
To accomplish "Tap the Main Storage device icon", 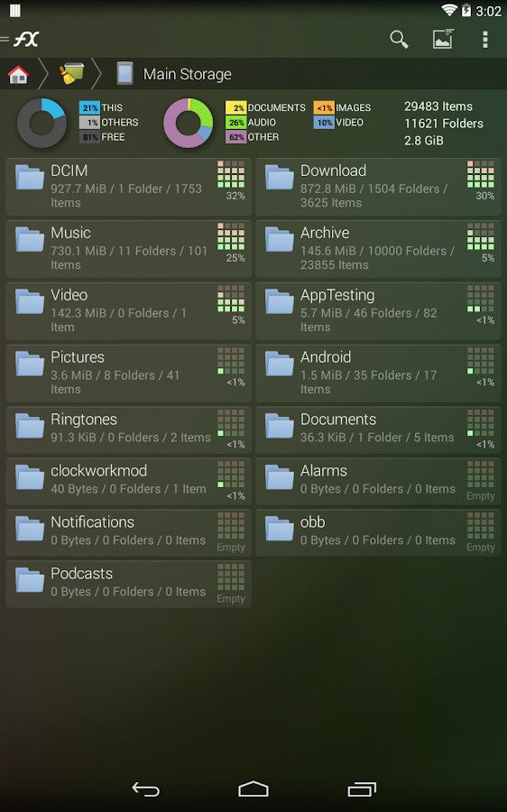I will tap(124, 74).
